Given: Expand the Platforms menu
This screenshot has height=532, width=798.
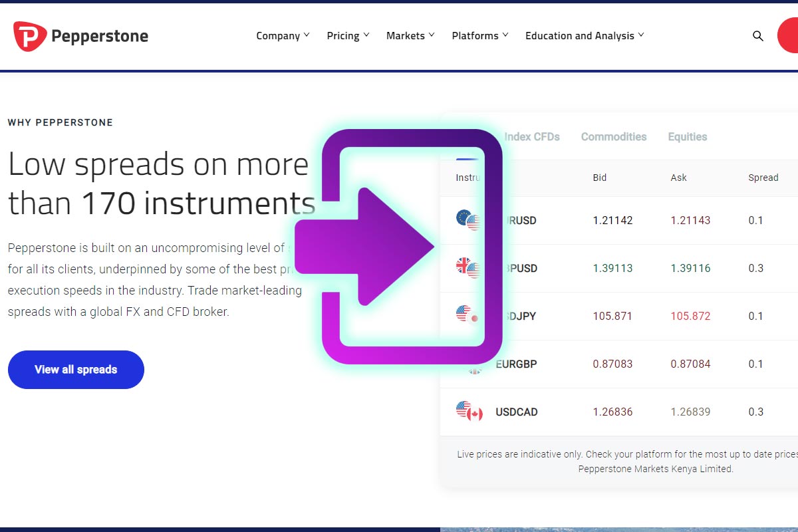Looking at the screenshot, I should 480,36.
